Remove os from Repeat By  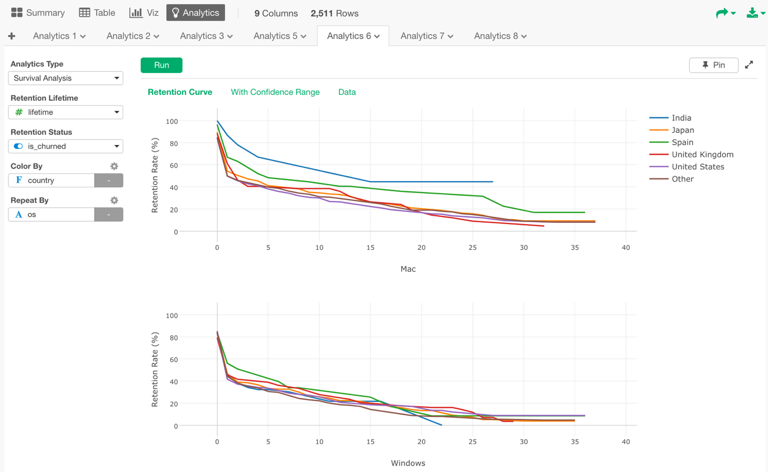(x=109, y=214)
